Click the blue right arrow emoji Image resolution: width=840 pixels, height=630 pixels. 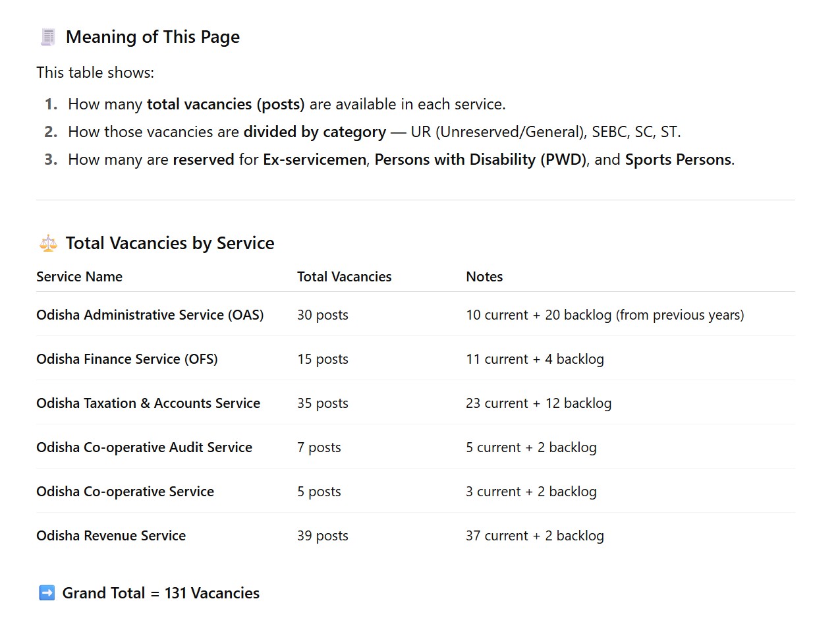click(47, 593)
